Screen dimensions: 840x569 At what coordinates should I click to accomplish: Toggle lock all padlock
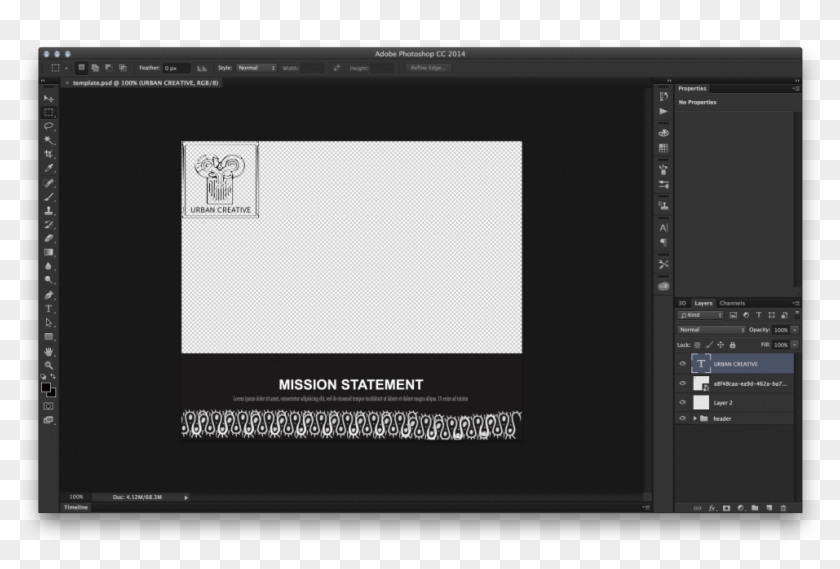click(732, 345)
